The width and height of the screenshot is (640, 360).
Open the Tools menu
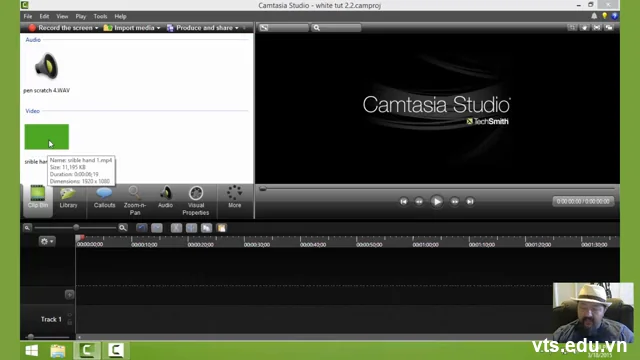(100, 16)
